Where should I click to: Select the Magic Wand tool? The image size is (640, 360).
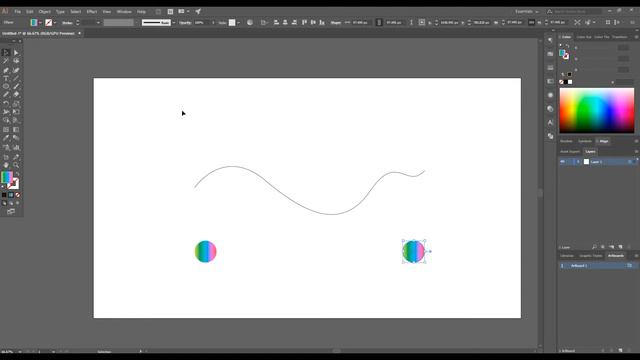(x=6, y=61)
